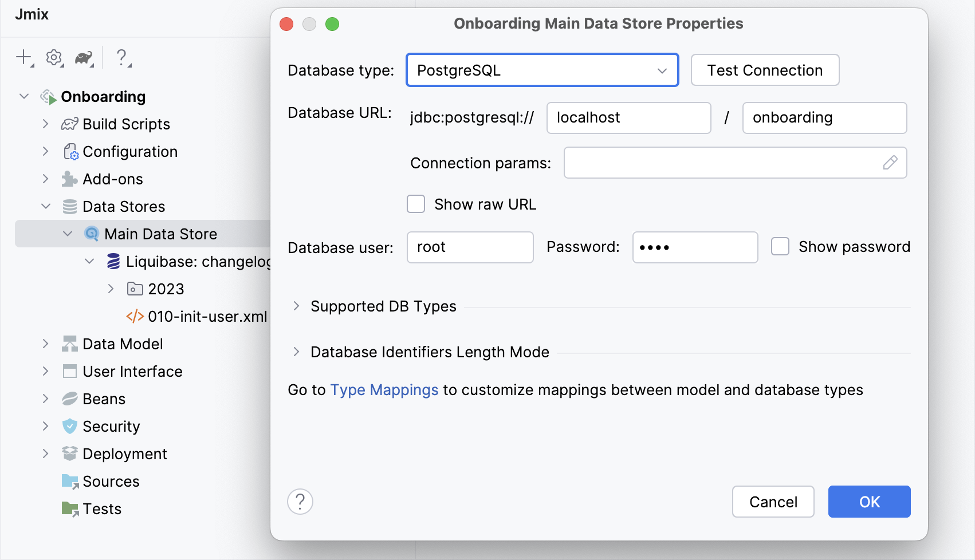Image resolution: width=975 pixels, height=560 pixels.
Task: Open dialog help via the circled question mark
Action: point(300,501)
